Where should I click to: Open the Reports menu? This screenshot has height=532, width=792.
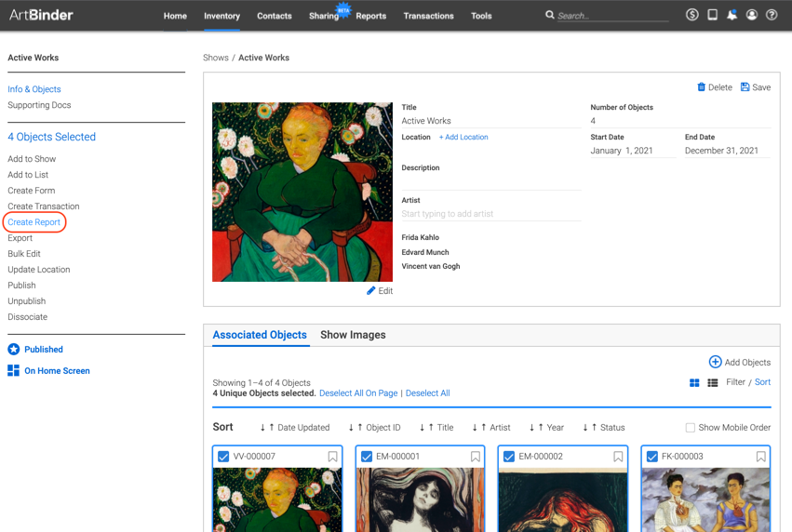point(370,16)
